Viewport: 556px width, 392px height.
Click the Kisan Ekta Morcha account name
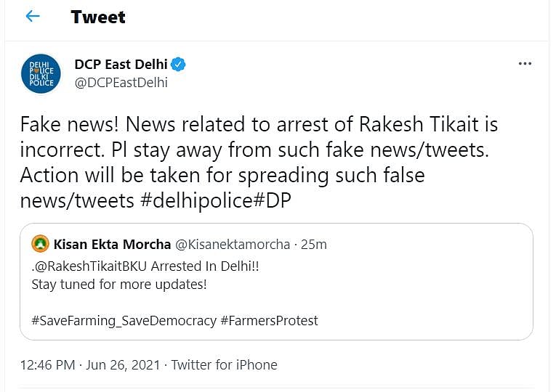pyautogui.click(x=111, y=245)
